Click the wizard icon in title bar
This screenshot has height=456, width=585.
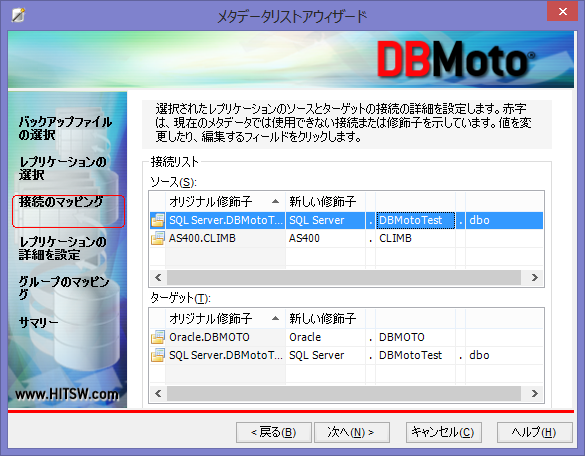tap(18, 15)
